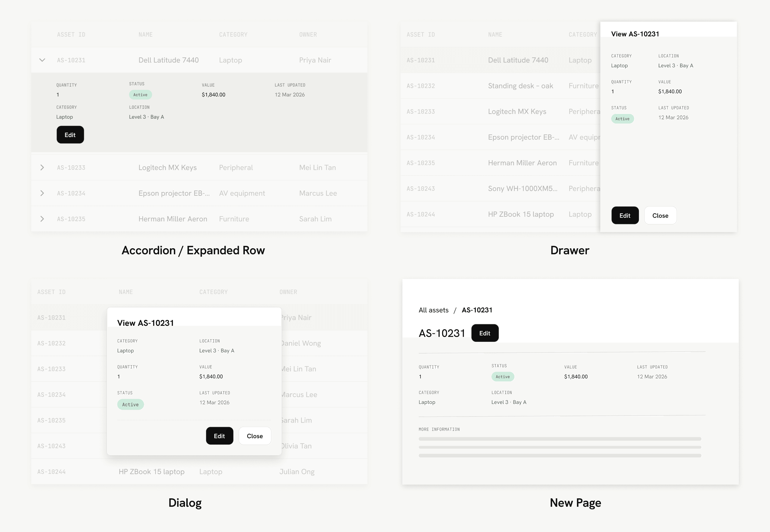Click View AS-10231 title in the drawer

[x=635, y=34]
